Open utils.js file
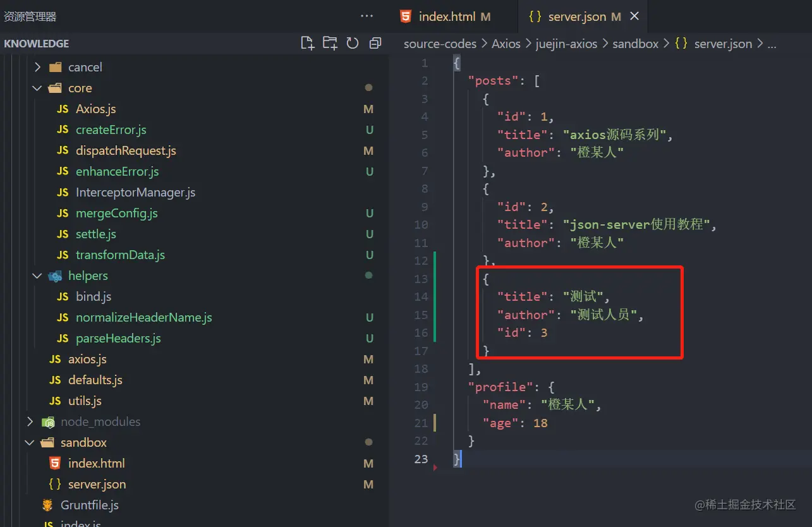 pos(85,401)
